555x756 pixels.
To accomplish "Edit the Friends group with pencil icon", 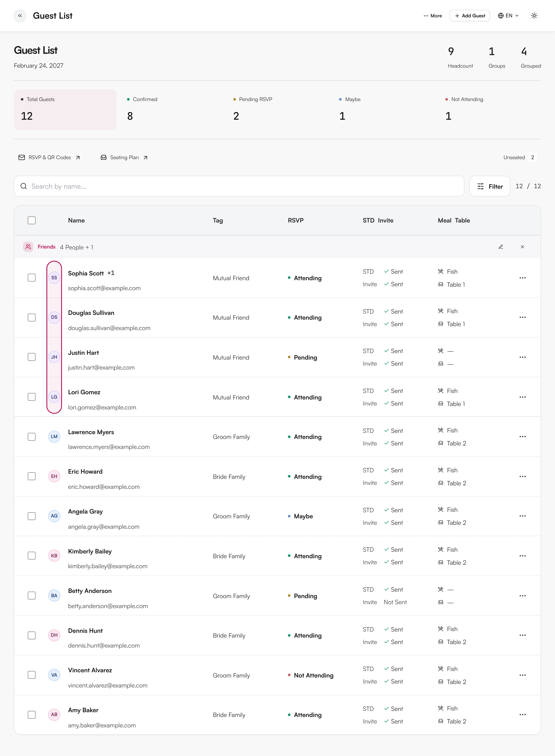I will pyautogui.click(x=501, y=247).
